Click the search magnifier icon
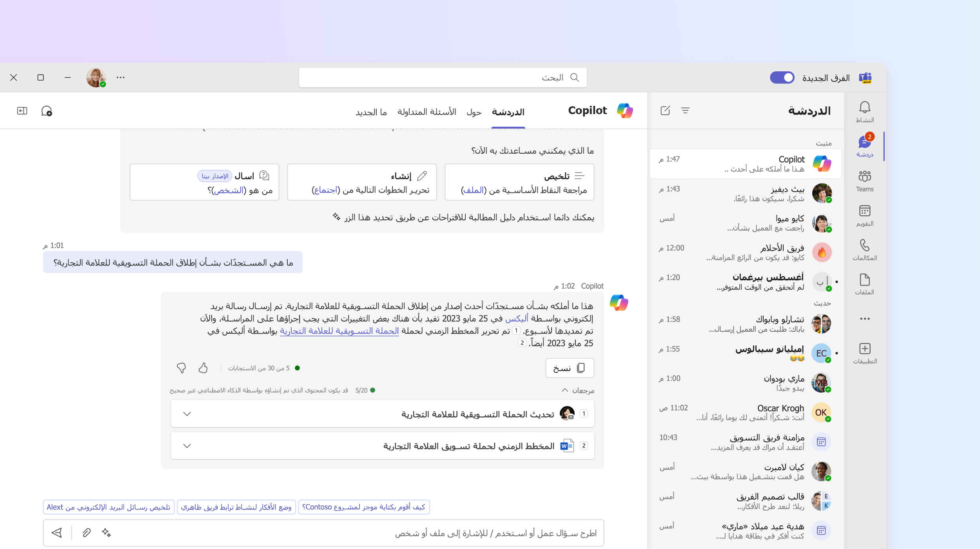Viewport: 980px width, 549px height. (575, 77)
